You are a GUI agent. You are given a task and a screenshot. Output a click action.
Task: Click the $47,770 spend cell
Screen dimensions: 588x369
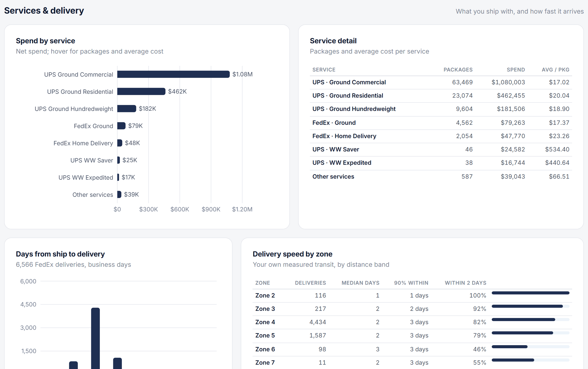point(513,136)
